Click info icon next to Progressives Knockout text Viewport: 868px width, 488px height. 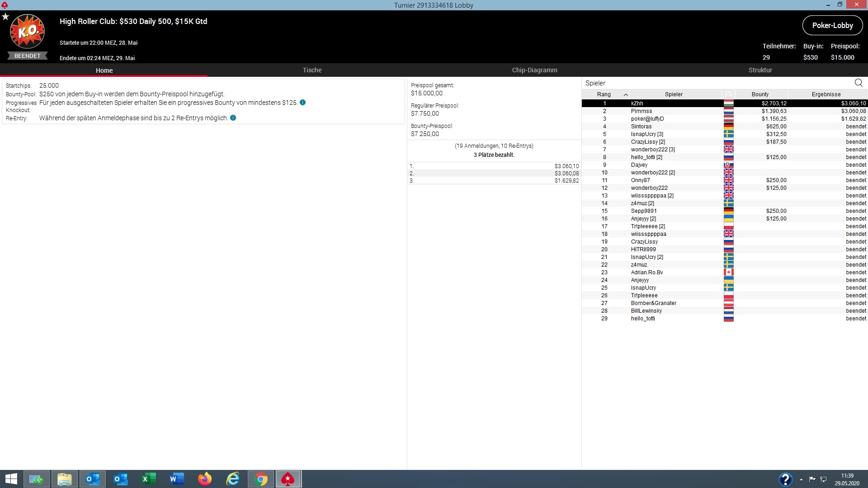303,103
